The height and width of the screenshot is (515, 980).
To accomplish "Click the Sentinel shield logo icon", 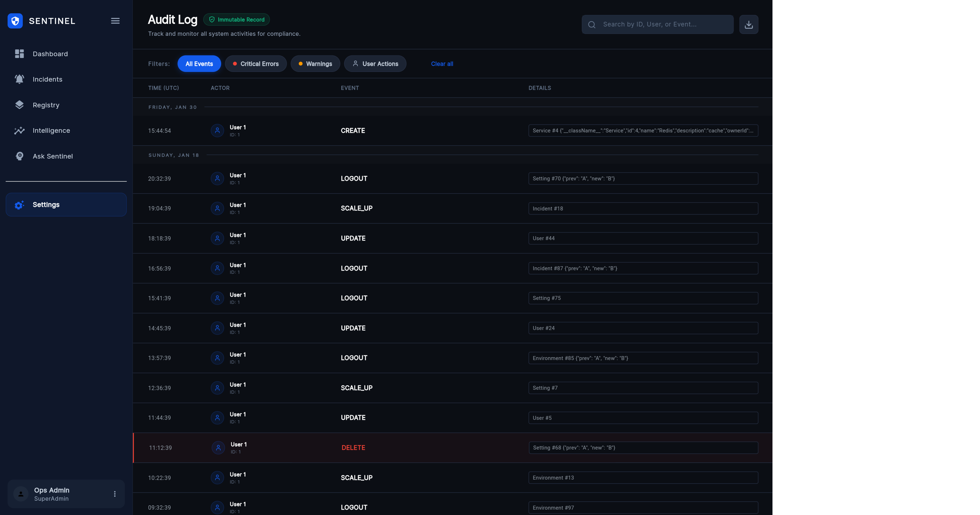I will (x=15, y=21).
